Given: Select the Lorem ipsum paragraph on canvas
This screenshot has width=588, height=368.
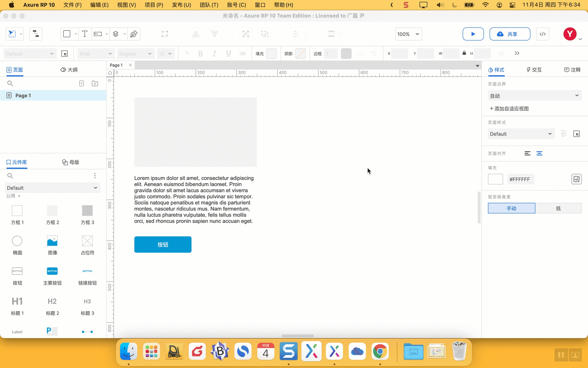Looking at the screenshot, I should coord(194,200).
